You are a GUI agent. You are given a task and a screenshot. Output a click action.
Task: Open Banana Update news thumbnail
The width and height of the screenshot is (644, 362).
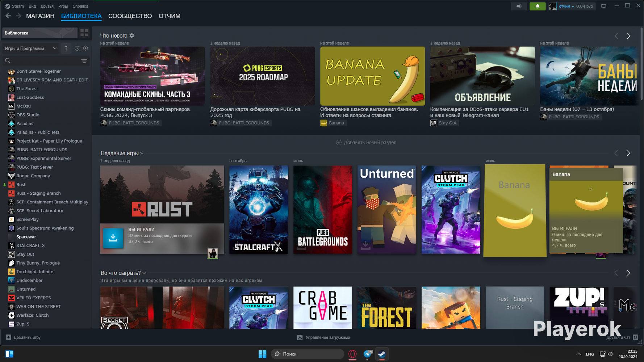372,76
